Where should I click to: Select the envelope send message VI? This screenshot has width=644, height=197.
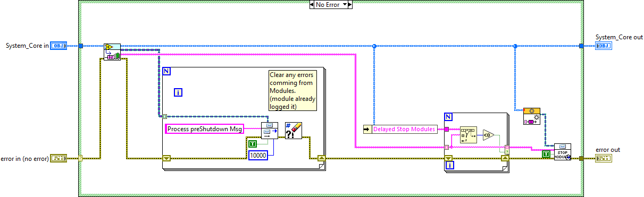click(270, 130)
